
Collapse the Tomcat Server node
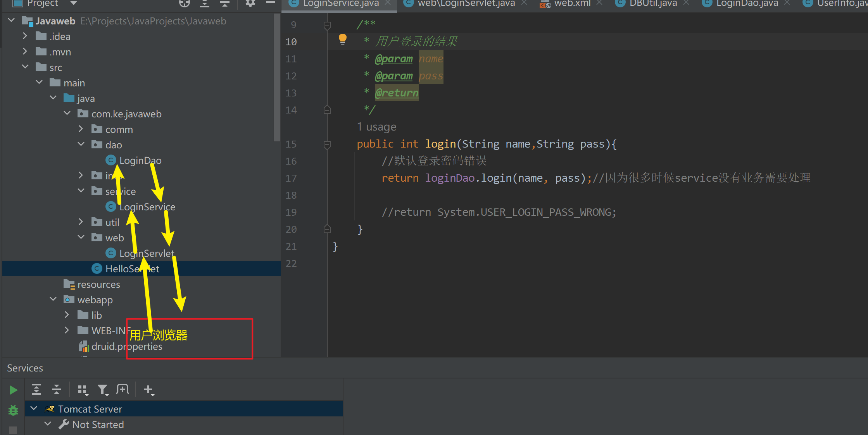[34, 409]
